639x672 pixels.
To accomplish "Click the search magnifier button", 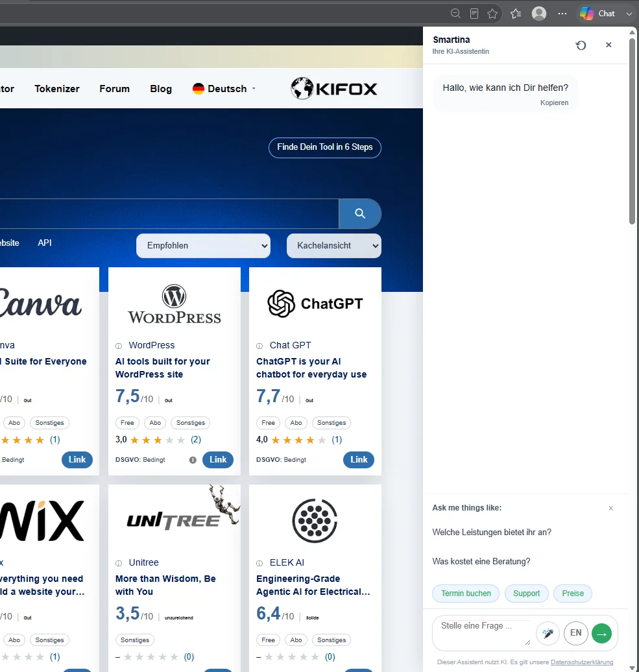I will tap(360, 213).
